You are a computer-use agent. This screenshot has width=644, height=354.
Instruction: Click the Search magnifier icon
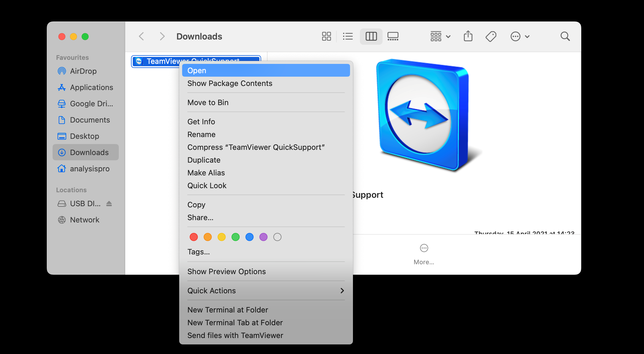pyautogui.click(x=565, y=36)
